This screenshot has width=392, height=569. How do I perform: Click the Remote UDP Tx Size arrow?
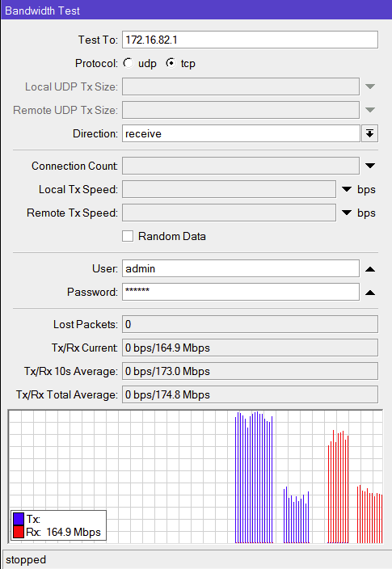pos(370,110)
